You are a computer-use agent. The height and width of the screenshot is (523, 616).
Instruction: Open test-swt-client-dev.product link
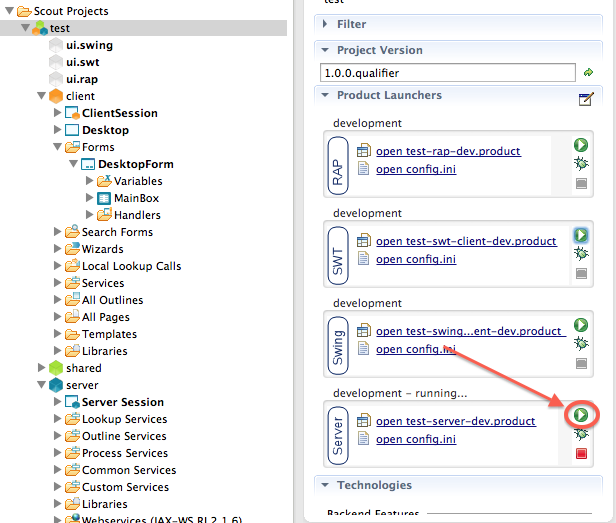(x=466, y=241)
